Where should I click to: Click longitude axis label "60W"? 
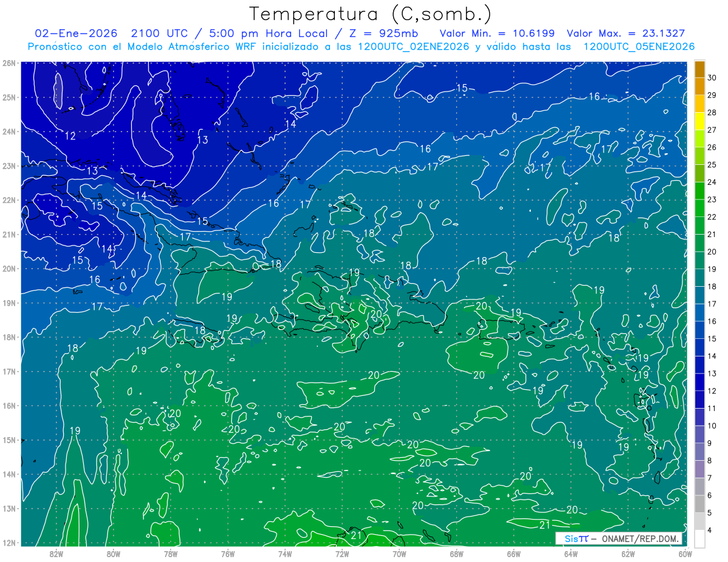click(x=685, y=554)
